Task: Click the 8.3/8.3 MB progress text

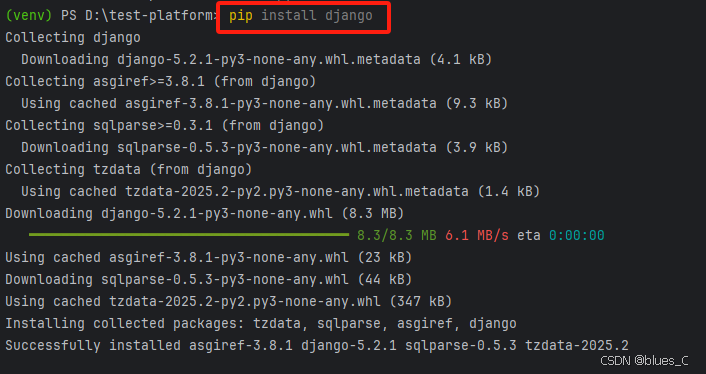Action: pos(397,235)
